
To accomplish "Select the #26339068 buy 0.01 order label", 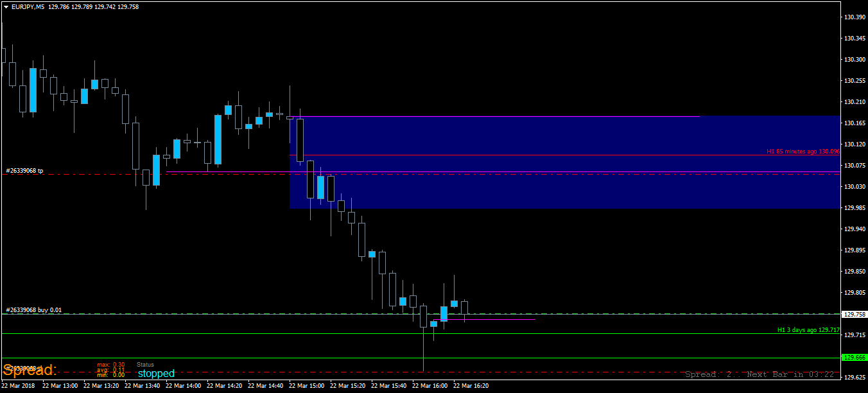I will pos(33,310).
